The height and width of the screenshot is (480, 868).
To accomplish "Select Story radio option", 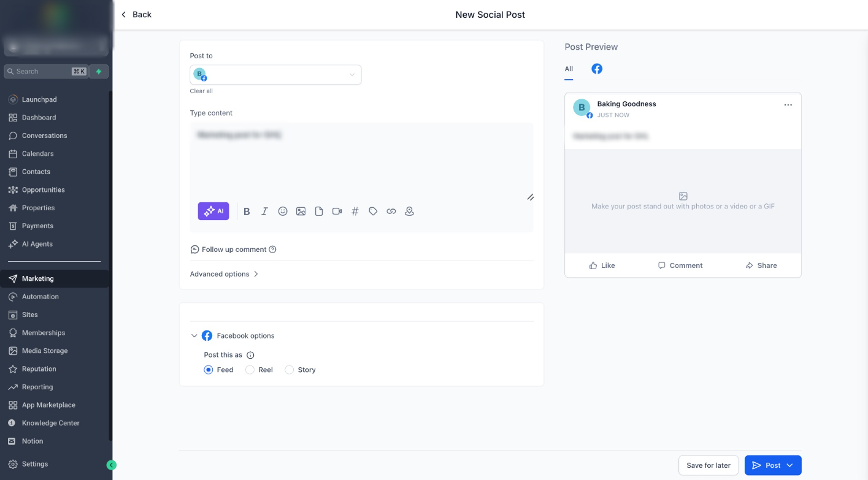I will [289, 370].
